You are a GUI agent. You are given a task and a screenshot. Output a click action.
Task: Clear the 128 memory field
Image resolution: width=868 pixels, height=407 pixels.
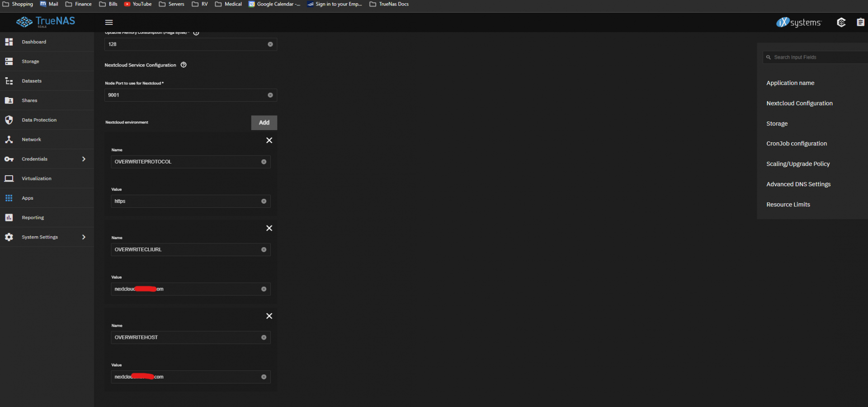270,44
